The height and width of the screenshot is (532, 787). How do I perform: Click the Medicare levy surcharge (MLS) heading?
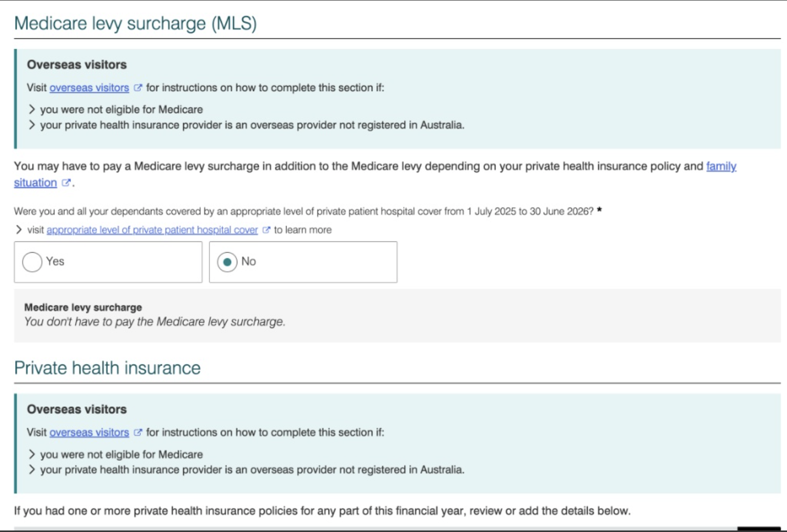[x=135, y=24]
